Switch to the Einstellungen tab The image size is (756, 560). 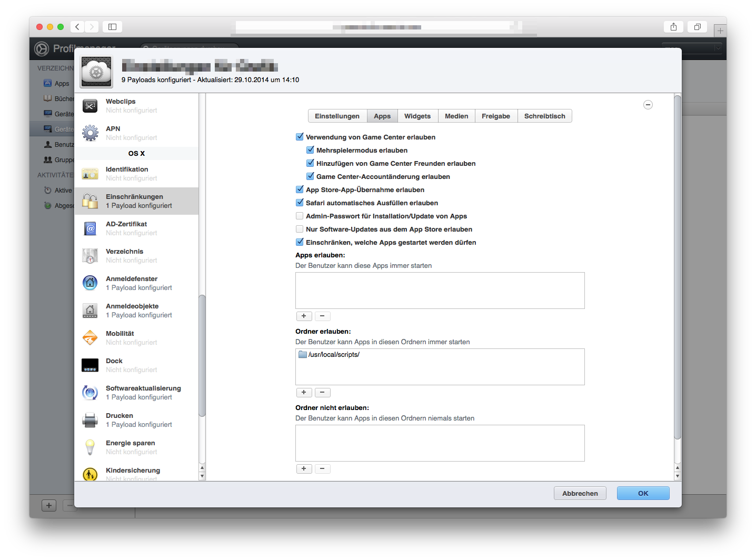(x=337, y=116)
